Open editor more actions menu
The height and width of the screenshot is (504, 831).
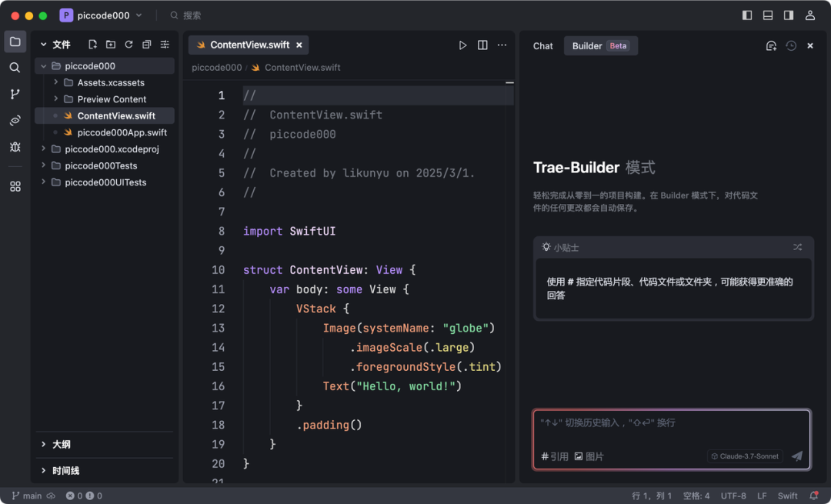(x=502, y=45)
